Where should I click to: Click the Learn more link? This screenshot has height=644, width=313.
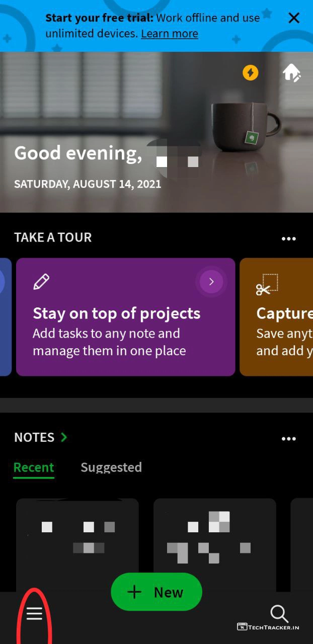(169, 34)
